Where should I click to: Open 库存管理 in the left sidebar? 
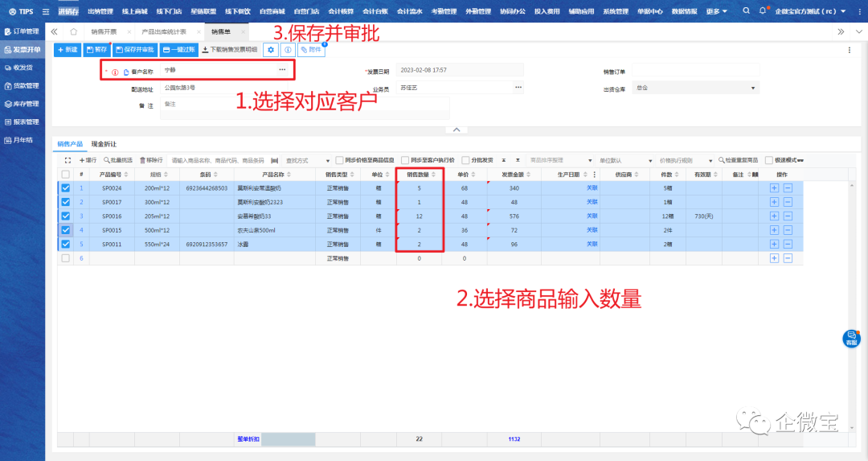(22, 104)
